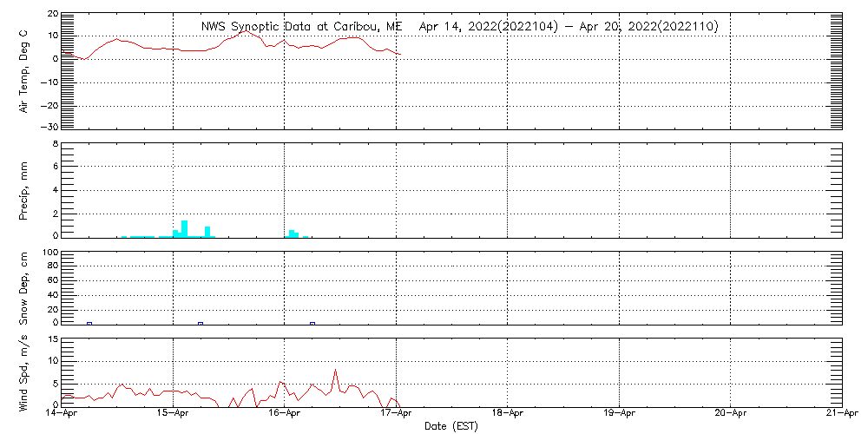Select the 20-Apr date tick label
This screenshot has width=868, height=434.
731,415
